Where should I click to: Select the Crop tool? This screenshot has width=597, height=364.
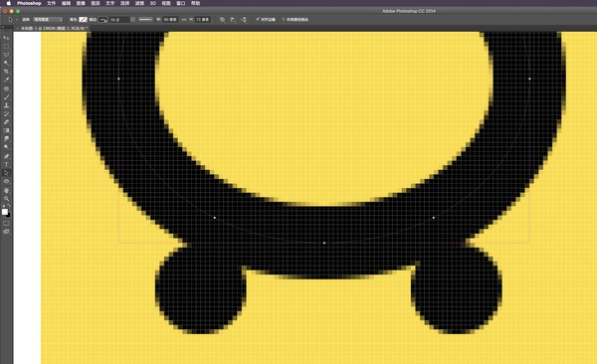coord(7,72)
